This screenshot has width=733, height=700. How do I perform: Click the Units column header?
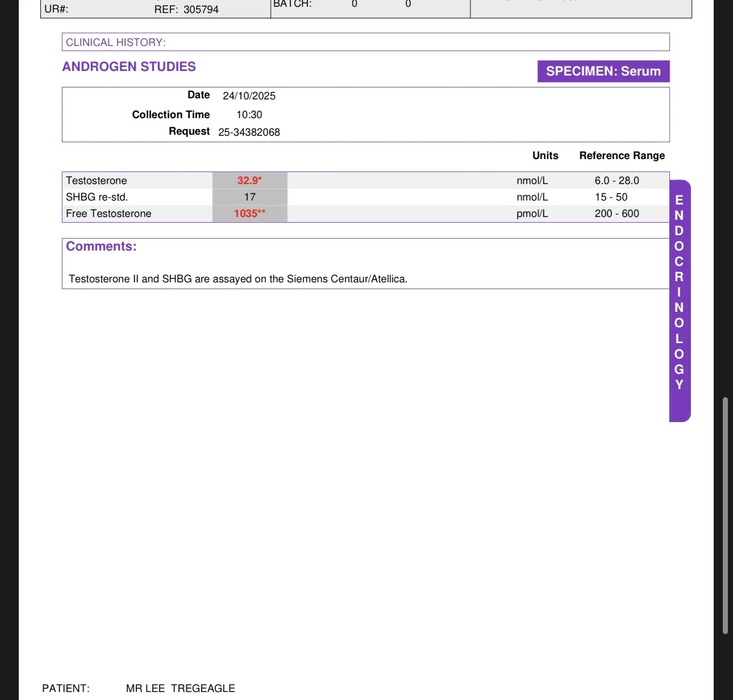[x=545, y=156]
